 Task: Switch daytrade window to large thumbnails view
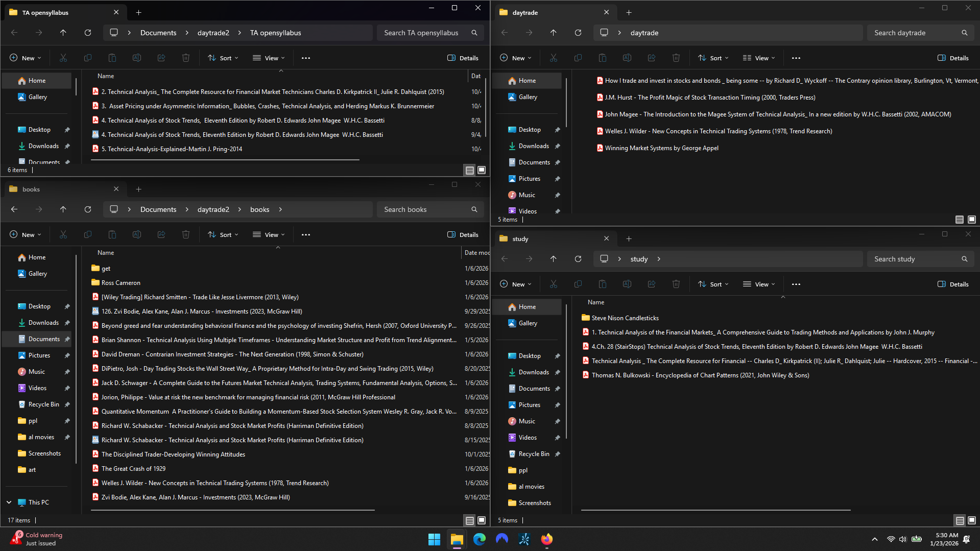[x=972, y=220]
